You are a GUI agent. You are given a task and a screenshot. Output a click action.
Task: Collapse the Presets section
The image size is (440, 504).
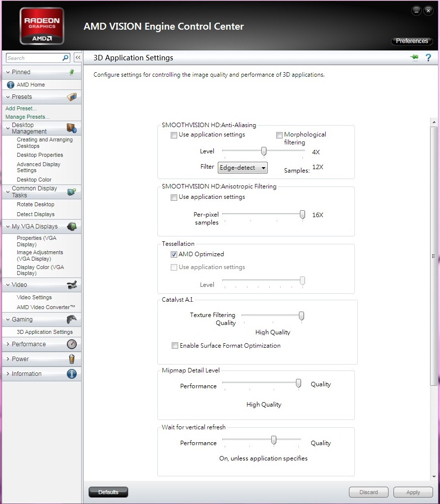pyautogui.click(x=8, y=97)
